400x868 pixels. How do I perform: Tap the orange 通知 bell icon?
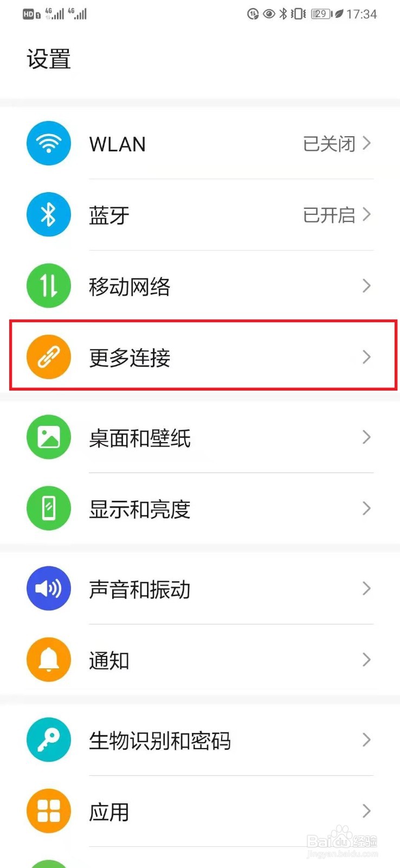point(49,660)
